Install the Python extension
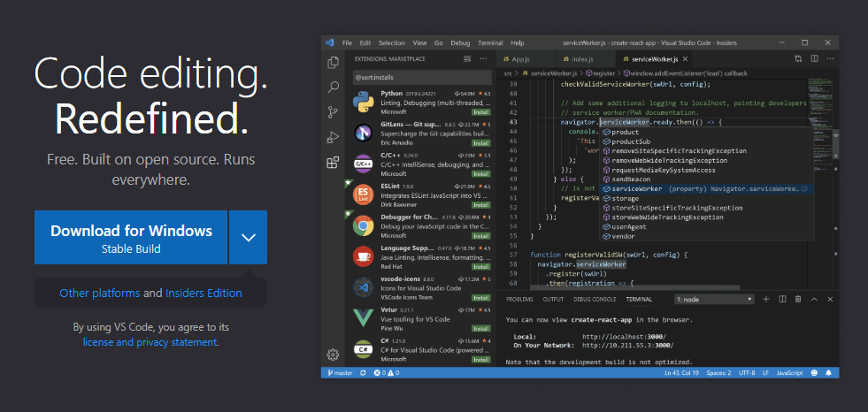This screenshot has width=868, height=412. click(x=480, y=112)
